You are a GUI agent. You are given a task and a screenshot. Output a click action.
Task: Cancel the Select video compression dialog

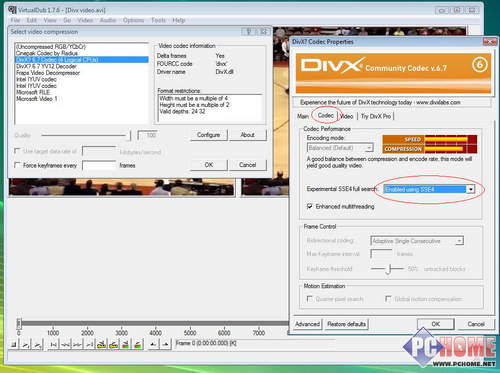247,165
